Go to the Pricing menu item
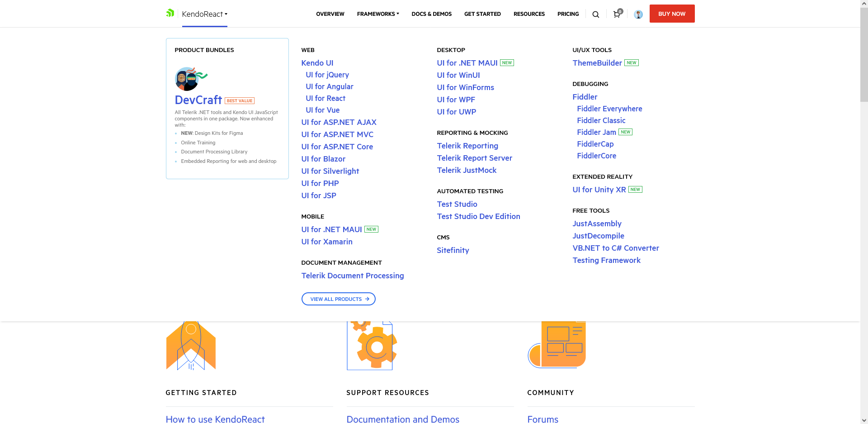The image size is (868, 424). pyautogui.click(x=568, y=14)
